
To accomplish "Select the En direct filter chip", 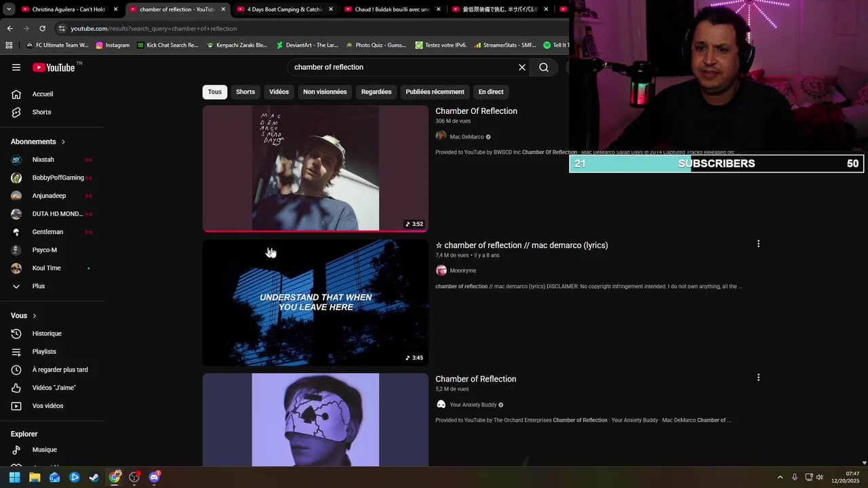I will point(491,91).
